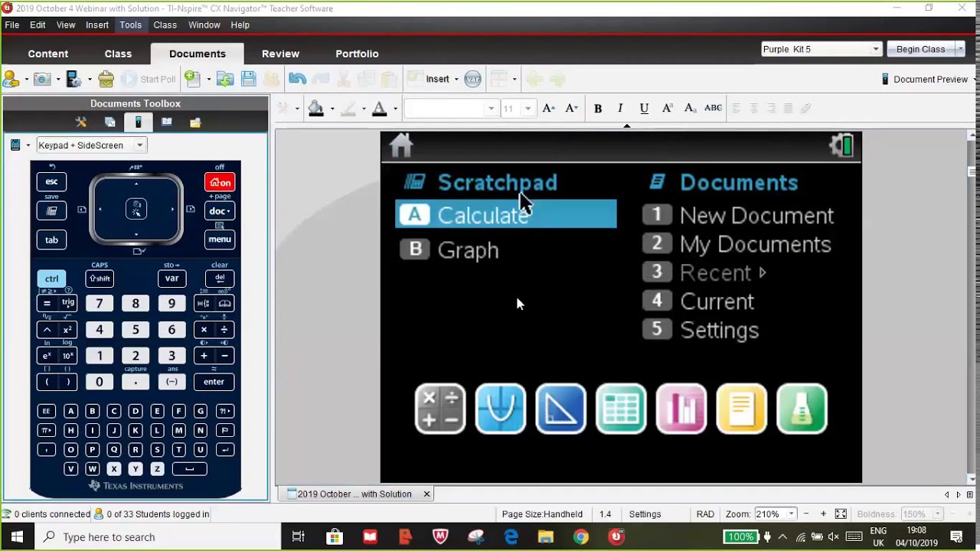Expand the Begin Class dropdown arrow
The height and width of the screenshot is (551, 980).
click(960, 49)
